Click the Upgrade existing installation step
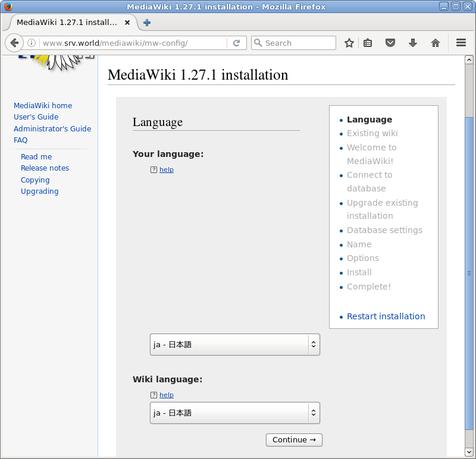This screenshot has width=476, height=459. [383, 209]
